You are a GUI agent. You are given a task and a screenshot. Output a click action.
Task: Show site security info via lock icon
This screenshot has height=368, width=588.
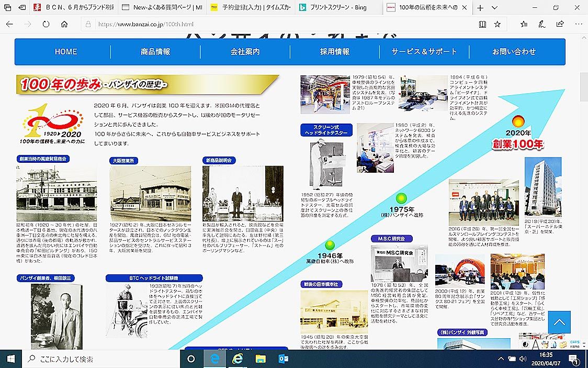point(88,25)
